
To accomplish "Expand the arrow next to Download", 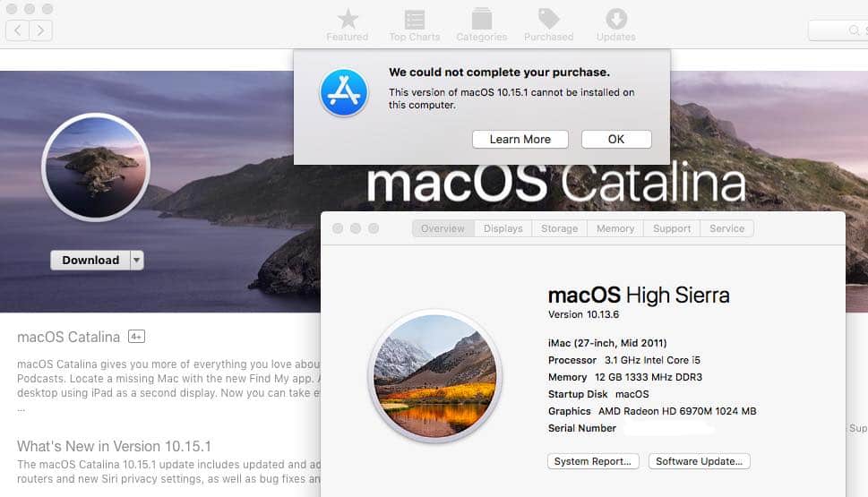I will pyautogui.click(x=137, y=260).
